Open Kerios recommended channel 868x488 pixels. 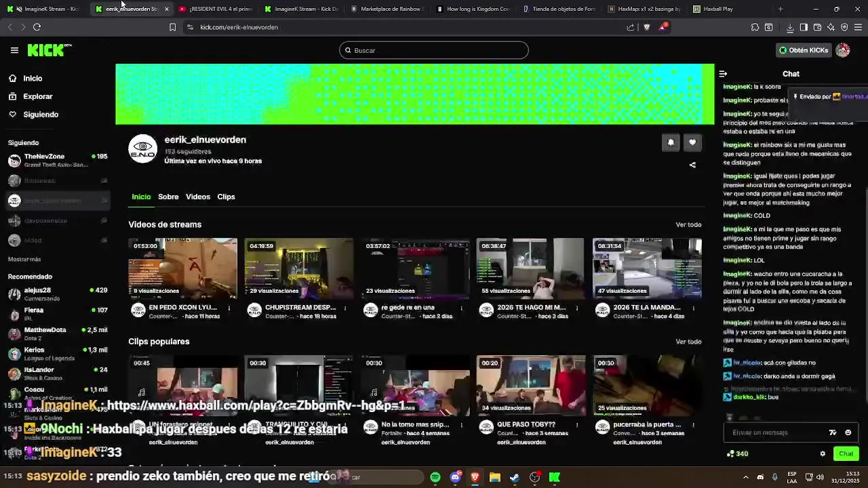point(58,354)
